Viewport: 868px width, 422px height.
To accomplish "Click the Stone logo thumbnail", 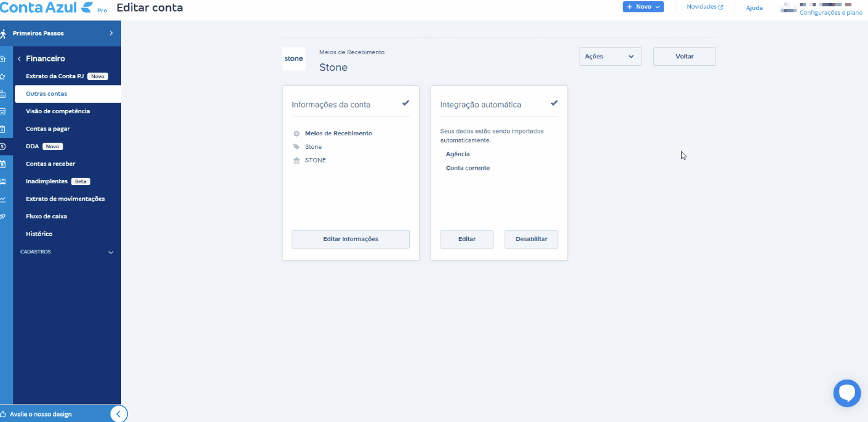I will (293, 59).
